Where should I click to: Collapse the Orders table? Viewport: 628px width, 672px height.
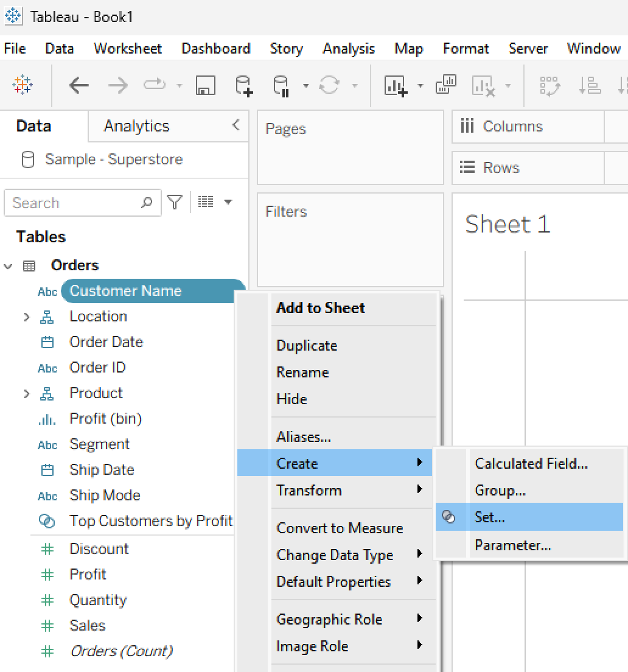click(8, 266)
